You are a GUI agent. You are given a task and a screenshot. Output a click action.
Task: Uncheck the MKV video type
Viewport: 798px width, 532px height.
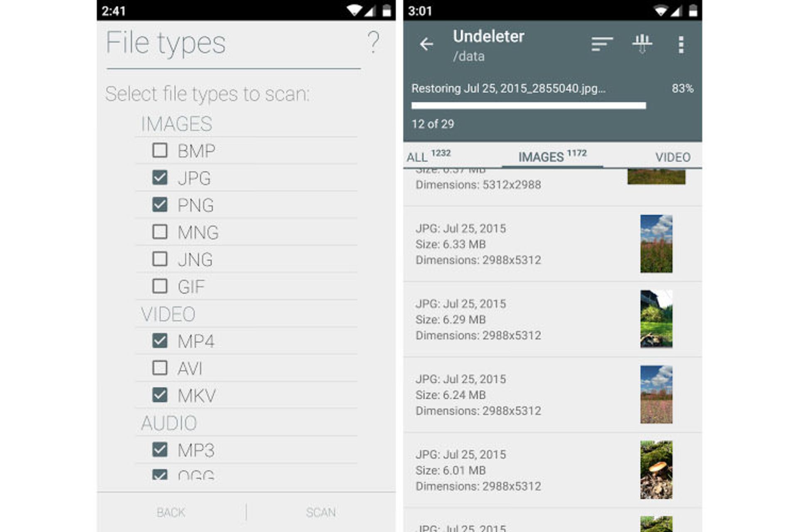click(x=160, y=395)
